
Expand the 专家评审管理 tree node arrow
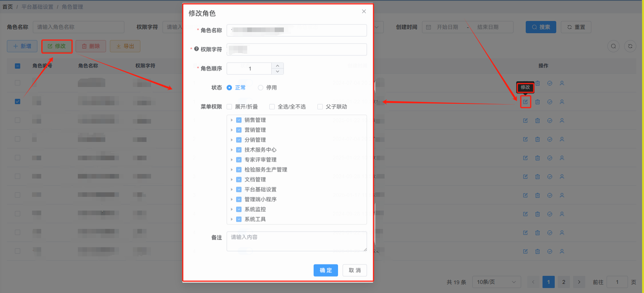point(232,160)
